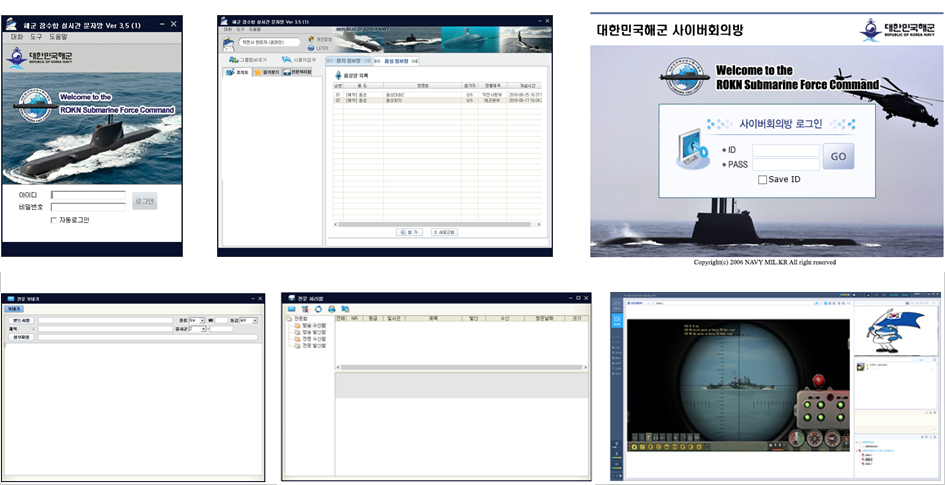
Task: Click the 참가 button below the room list
Action: (x=409, y=232)
